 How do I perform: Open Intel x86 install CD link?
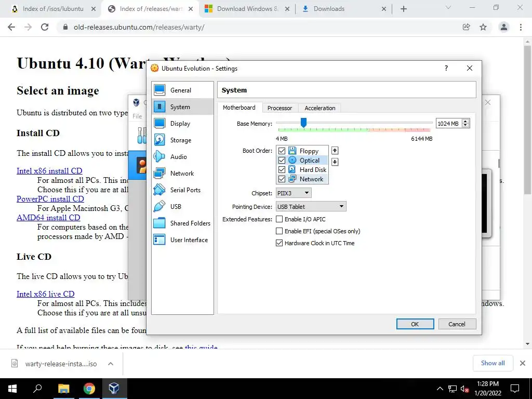[49, 170]
